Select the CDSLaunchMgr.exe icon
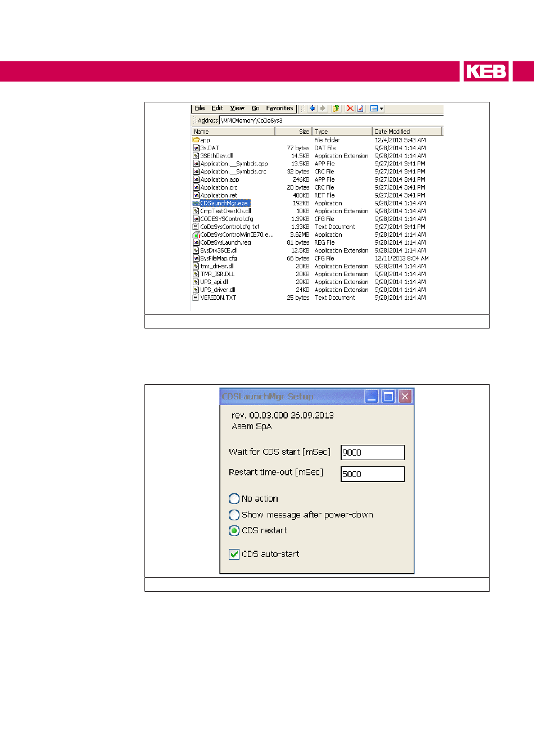Image resolution: width=534 pixels, height=756 pixels. coord(196,203)
